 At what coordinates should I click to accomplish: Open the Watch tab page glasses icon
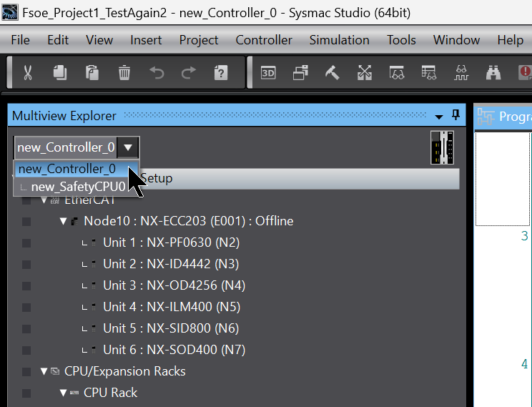coord(397,73)
